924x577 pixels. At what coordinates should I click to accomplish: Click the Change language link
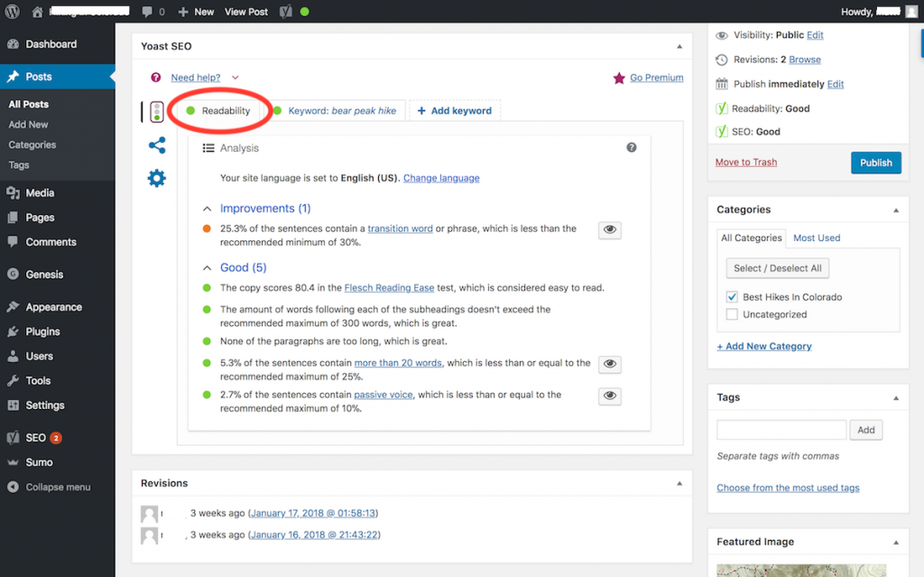[x=441, y=178]
